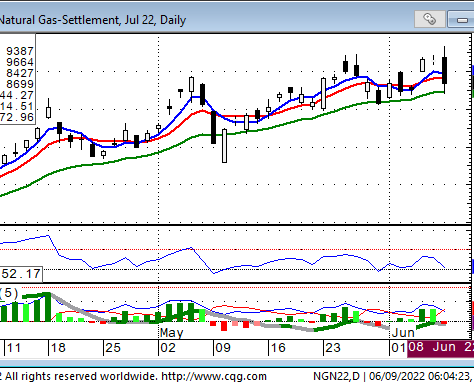The image size is (474, 384).
Task: Click the value 8699 in data box
Action: coord(20,84)
